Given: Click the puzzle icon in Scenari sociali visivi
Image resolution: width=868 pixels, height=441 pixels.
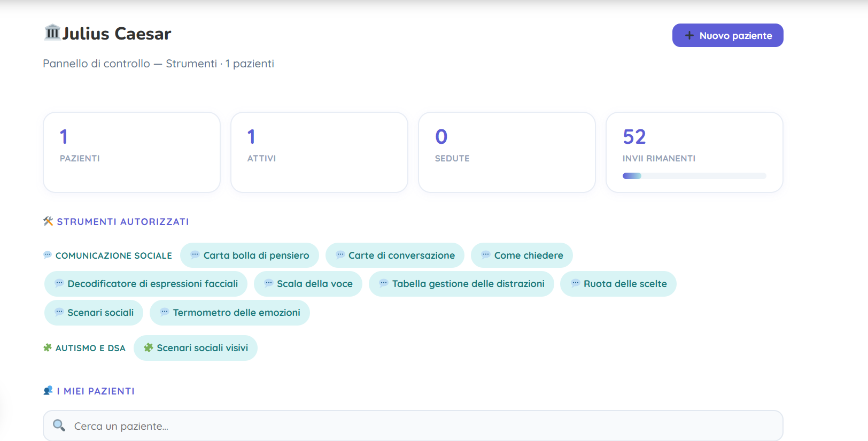Looking at the screenshot, I should click(149, 347).
